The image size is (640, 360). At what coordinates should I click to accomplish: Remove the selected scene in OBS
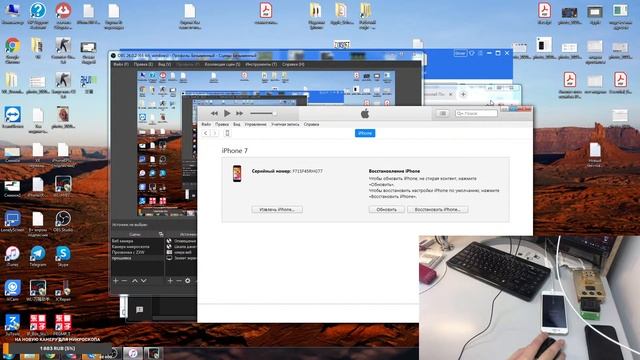click(124, 281)
